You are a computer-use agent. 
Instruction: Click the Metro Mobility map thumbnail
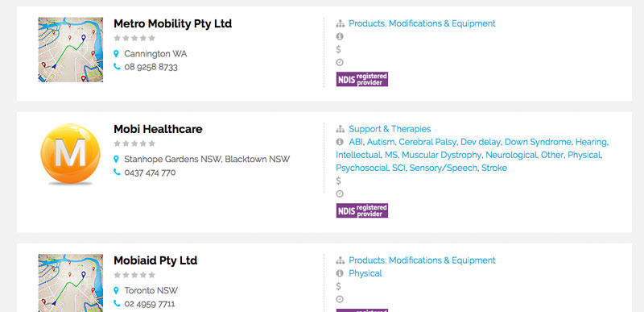click(x=71, y=50)
